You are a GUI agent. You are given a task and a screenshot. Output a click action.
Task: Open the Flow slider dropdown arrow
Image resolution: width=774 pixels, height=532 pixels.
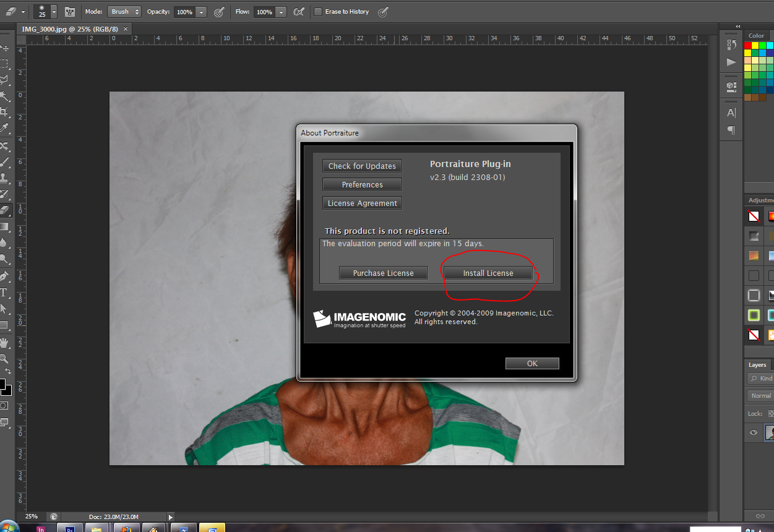pyautogui.click(x=282, y=12)
